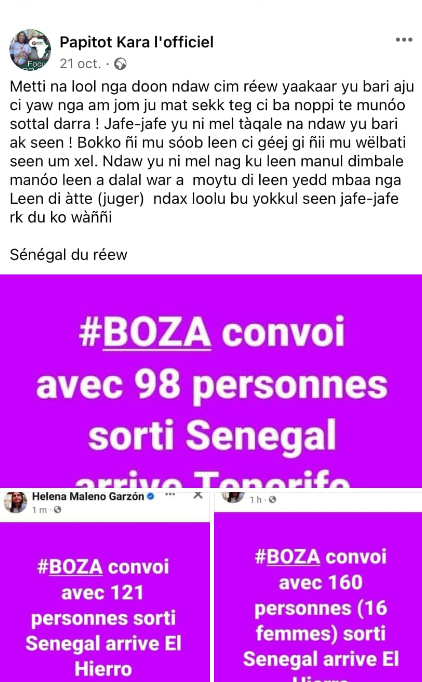Click globe icon next to 1 m timestamp
This screenshot has height=682, width=422.
tap(57, 509)
